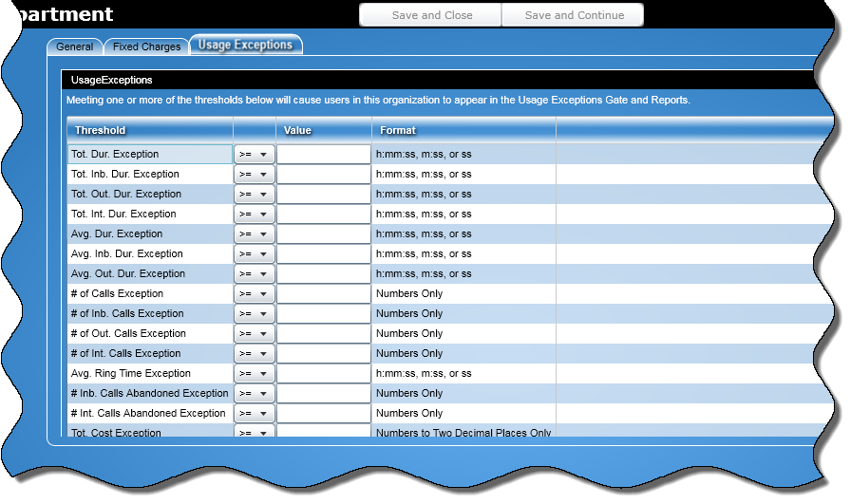The width and height of the screenshot is (851, 504).
Task: Select the 'Tot. Inb. Dur. Exception' row label
Action: (x=124, y=174)
